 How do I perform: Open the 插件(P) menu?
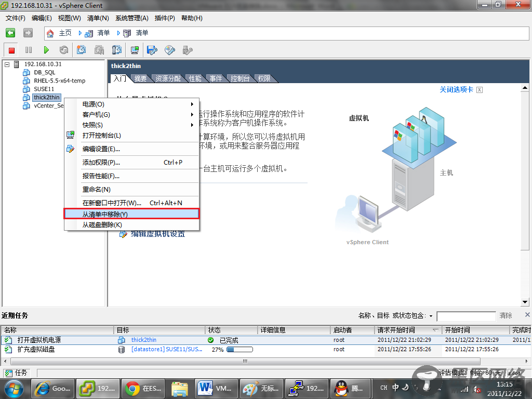tap(165, 18)
